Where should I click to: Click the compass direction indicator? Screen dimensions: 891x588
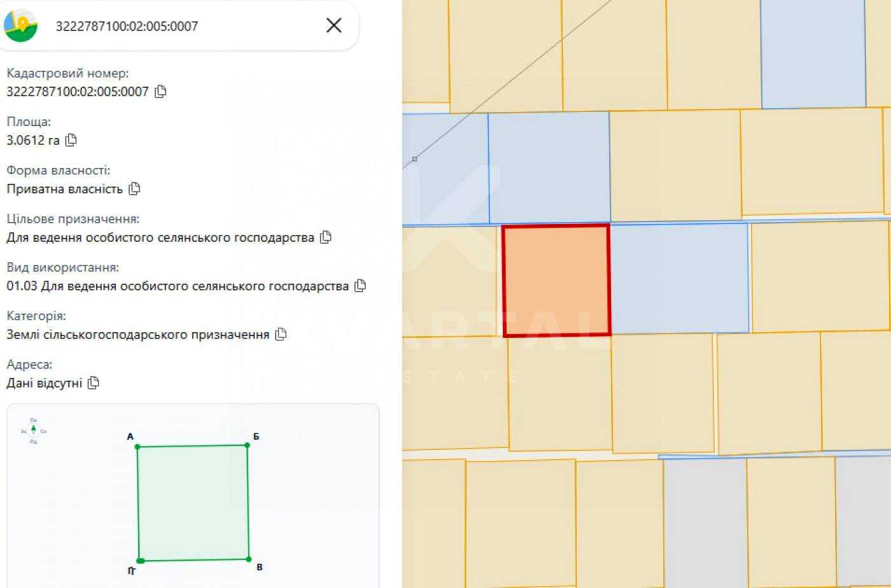click(x=34, y=431)
